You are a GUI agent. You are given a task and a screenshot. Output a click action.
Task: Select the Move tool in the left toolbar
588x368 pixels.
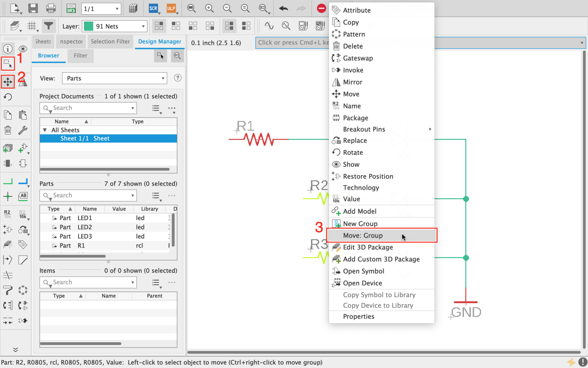(8, 81)
